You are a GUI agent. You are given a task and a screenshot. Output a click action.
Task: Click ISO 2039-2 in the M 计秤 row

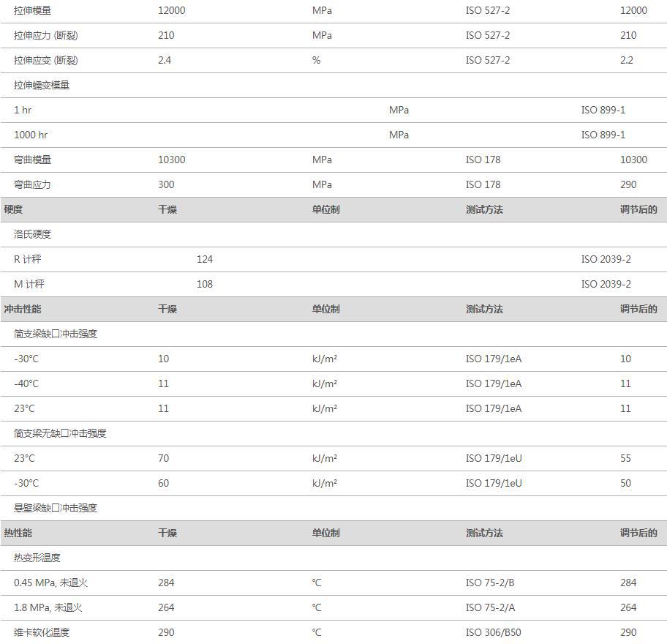pyautogui.click(x=606, y=284)
